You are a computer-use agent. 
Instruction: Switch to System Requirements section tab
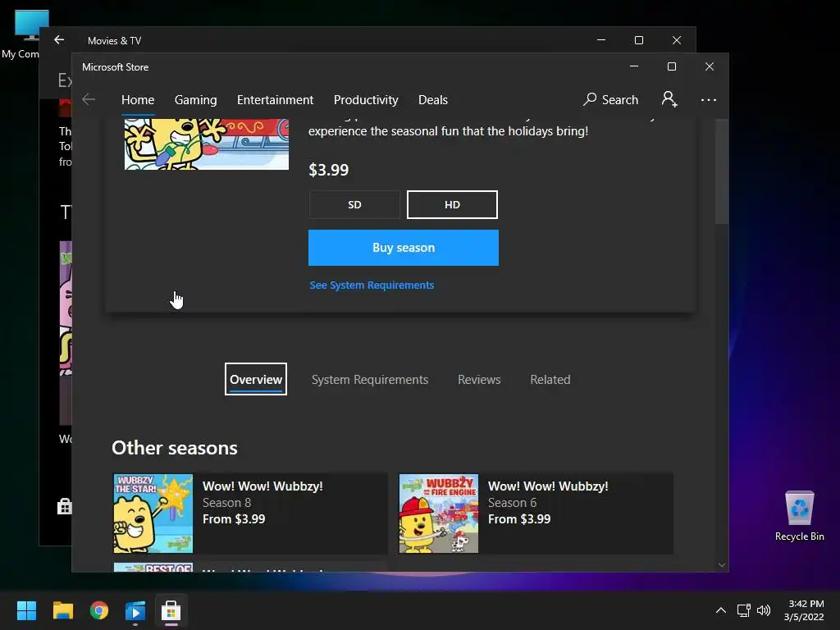370,380
